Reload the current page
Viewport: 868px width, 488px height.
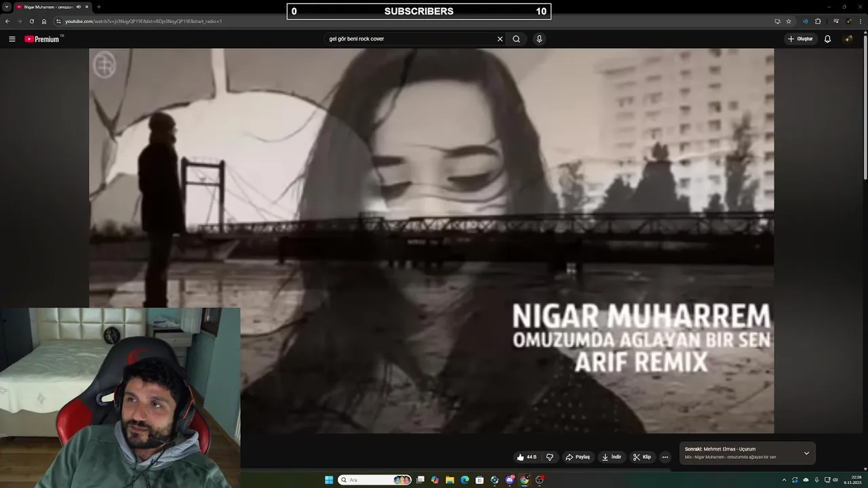(31, 21)
